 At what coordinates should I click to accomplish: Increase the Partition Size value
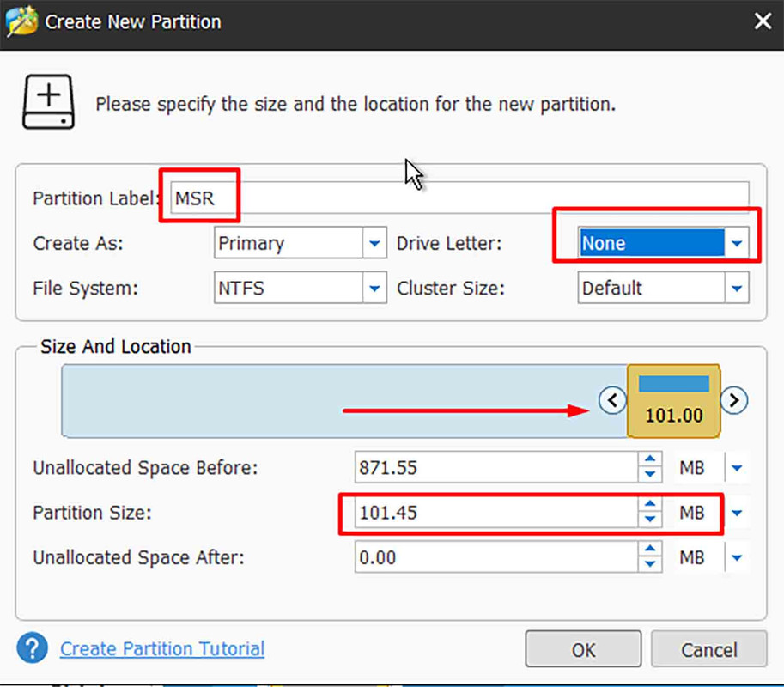click(x=650, y=504)
